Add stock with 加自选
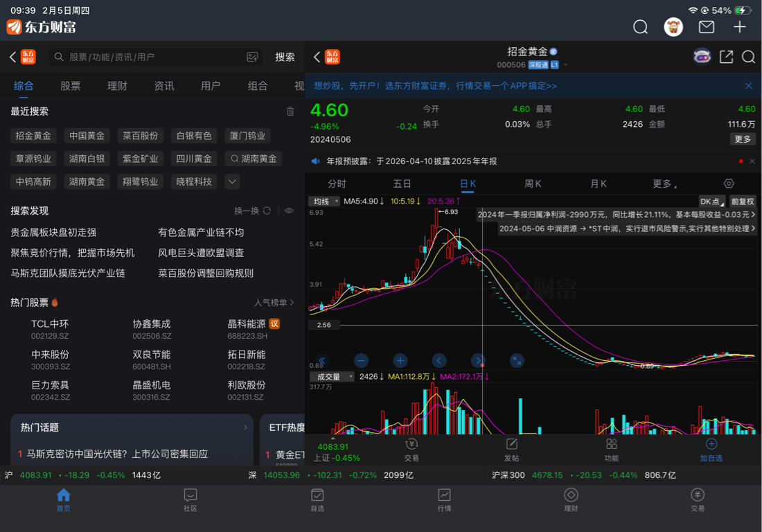The image size is (762, 532). click(x=711, y=450)
